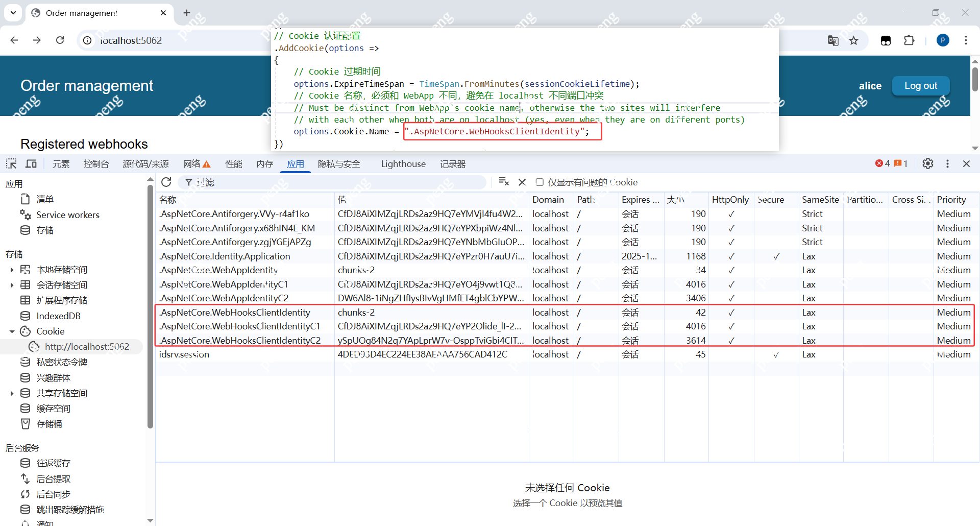Close the Order management tab
The image size is (980, 526).
click(x=163, y=13)
